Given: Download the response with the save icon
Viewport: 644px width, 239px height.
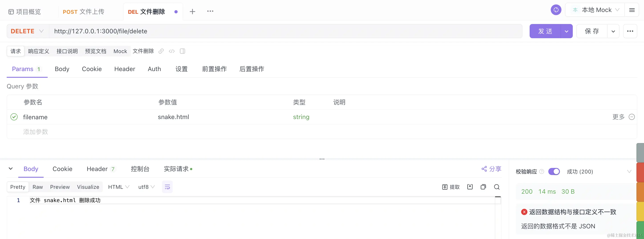Looking at the screenshot, I should (470, 187).
